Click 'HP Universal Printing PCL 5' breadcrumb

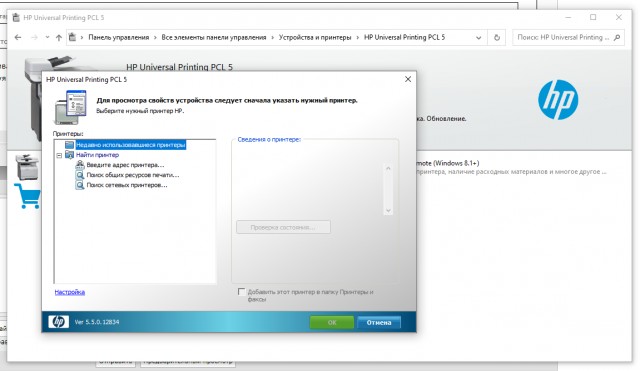(404, 38)
